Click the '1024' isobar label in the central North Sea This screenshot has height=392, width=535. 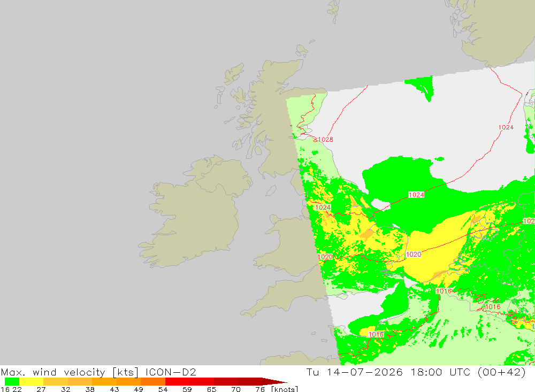[416, 195]
